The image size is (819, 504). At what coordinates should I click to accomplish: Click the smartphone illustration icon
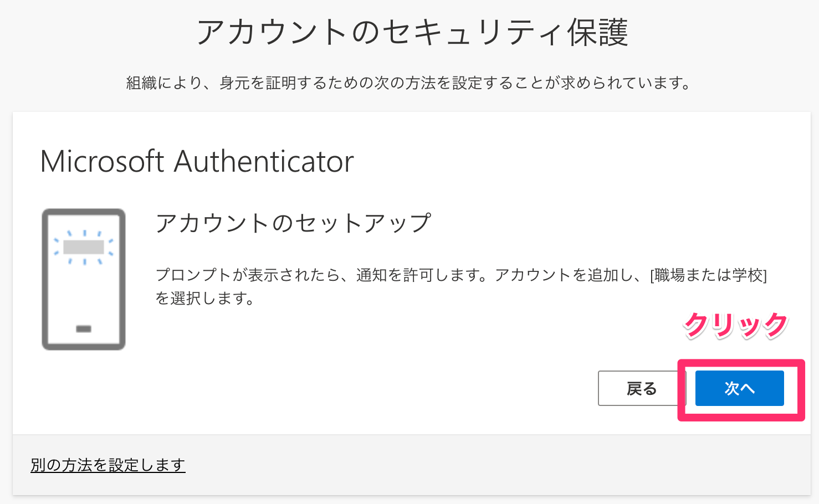(x=84, y=279)
